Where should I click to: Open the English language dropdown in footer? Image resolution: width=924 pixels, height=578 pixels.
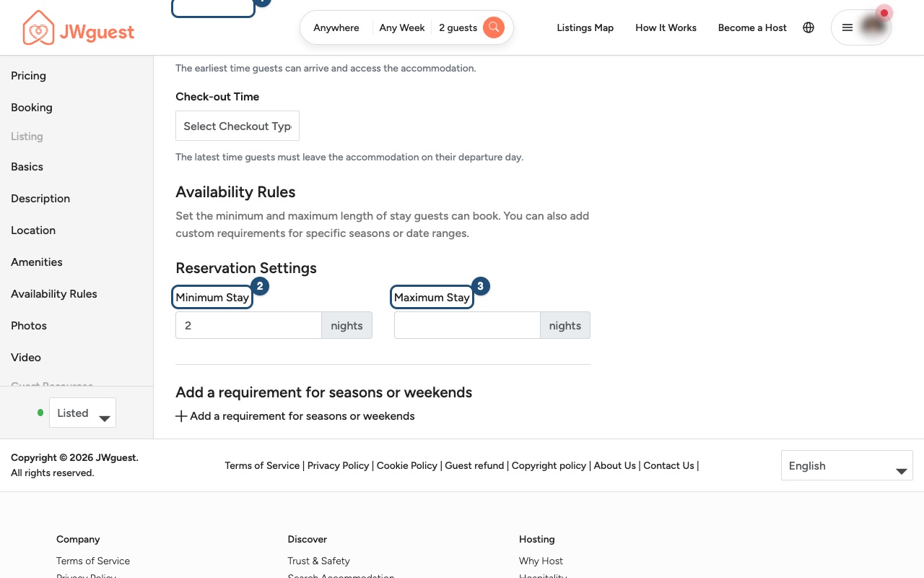847,466
